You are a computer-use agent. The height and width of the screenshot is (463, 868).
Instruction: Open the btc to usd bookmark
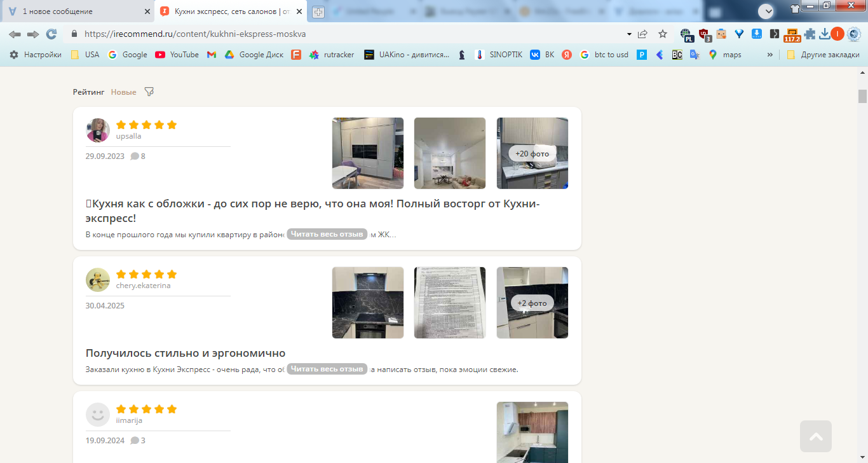pyautogui.click(x=604, y=55)
